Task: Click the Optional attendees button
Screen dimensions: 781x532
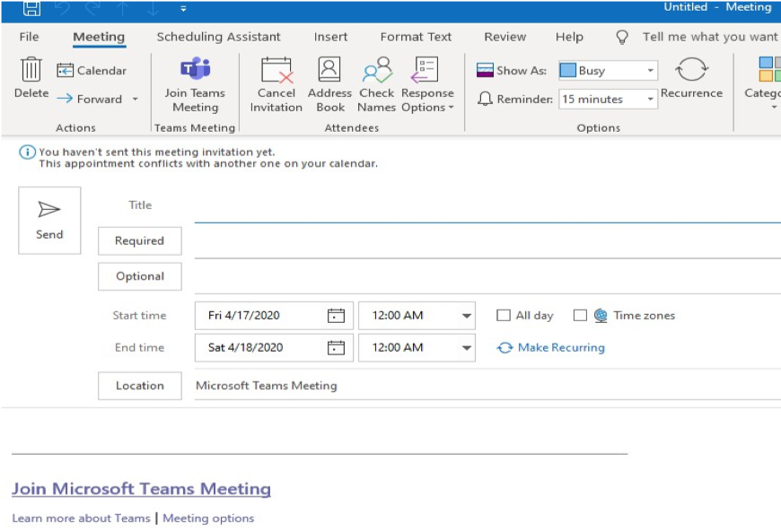Action: 139,276
